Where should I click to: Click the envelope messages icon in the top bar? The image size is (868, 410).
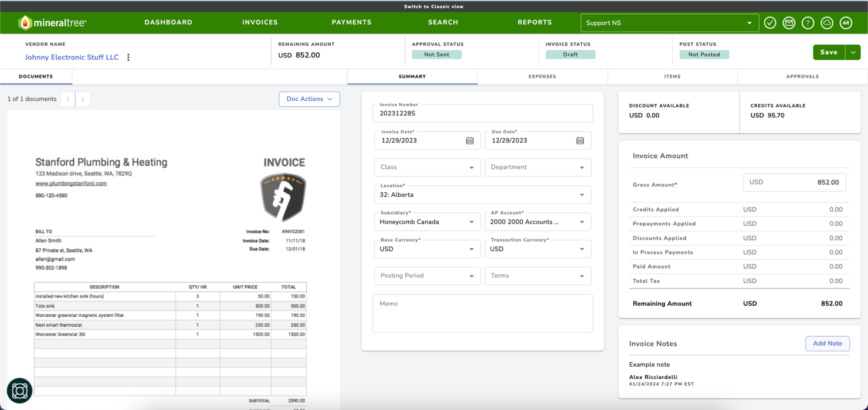pos(789,22)
